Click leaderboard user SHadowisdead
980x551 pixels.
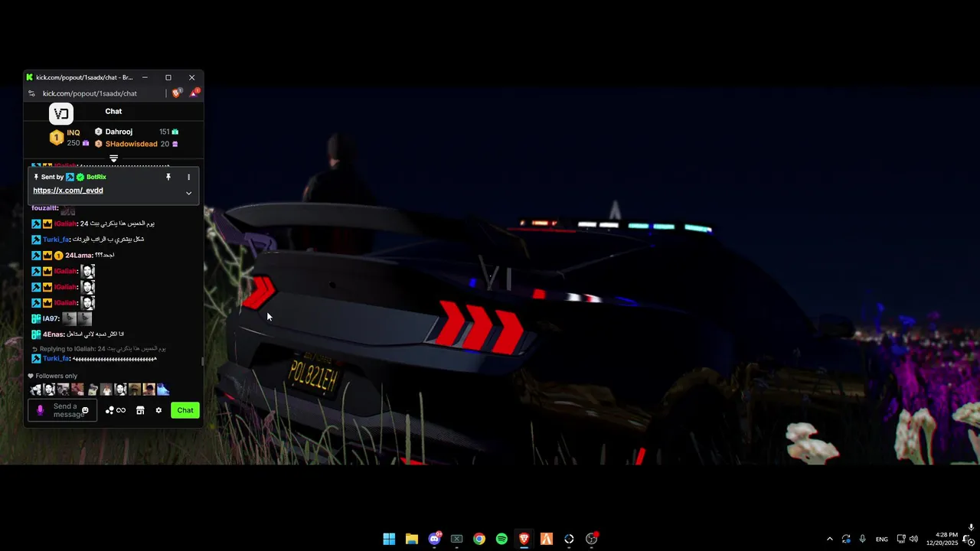pos(132,144)
